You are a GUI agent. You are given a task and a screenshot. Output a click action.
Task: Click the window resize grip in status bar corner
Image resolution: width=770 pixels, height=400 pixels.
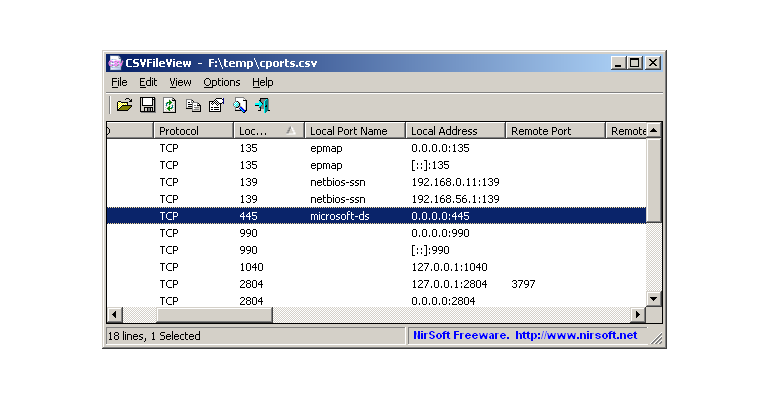click(656, 338)
